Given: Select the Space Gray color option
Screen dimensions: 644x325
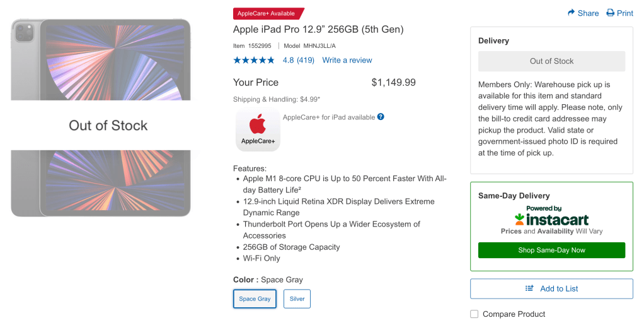Looking at the screenshot, I should pyautogui.click(x=255, y=298).
